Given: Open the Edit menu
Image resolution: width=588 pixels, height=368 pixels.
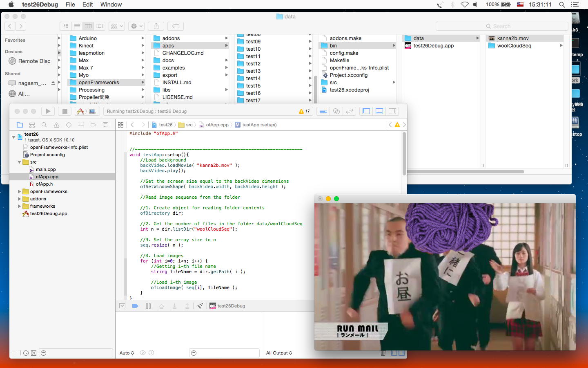Looking at the screenshot, I should (87, 4).
